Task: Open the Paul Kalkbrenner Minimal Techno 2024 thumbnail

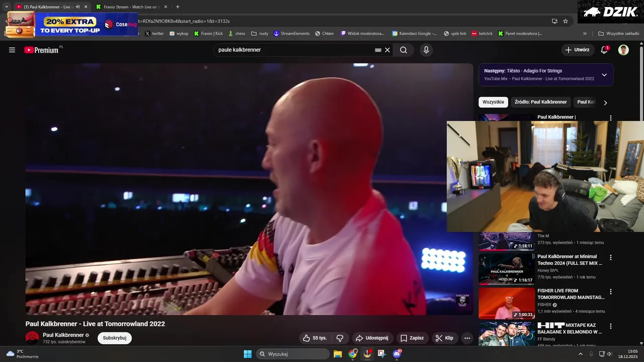Action: tap(507, 269)
